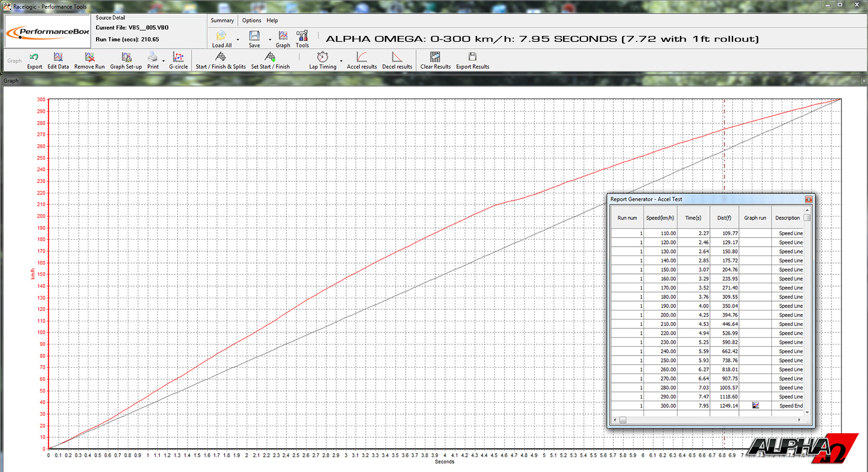This screenshot has width=868, height=472.
Task: Expand the Lap Timing dropdown arrow
Action: point(341,60)
